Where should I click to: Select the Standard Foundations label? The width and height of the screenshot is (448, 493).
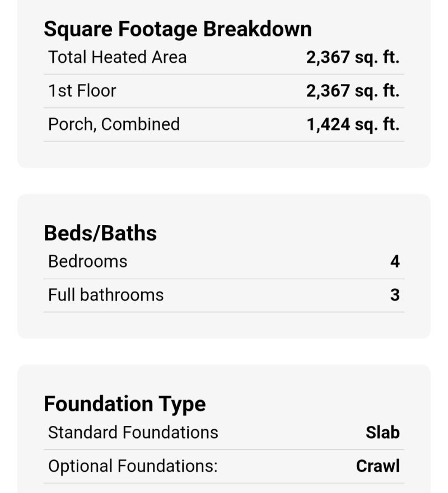click(133, 433)
